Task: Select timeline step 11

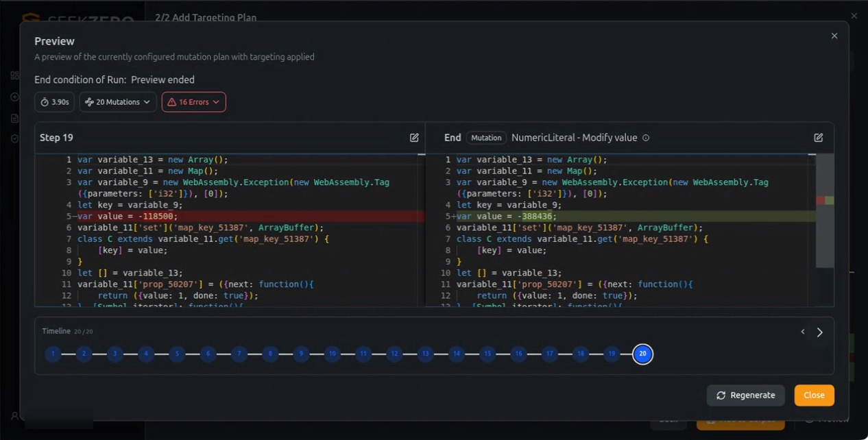Action: point(363,354)
